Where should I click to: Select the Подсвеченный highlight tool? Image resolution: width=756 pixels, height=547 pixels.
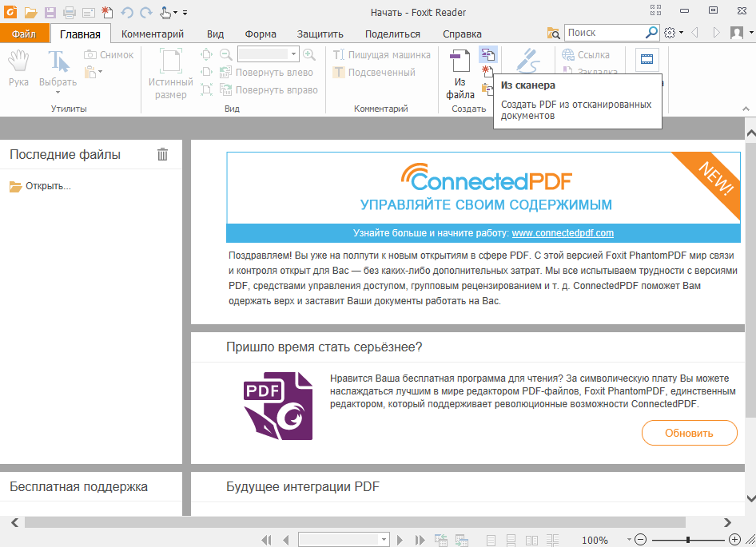coord(374,73)
